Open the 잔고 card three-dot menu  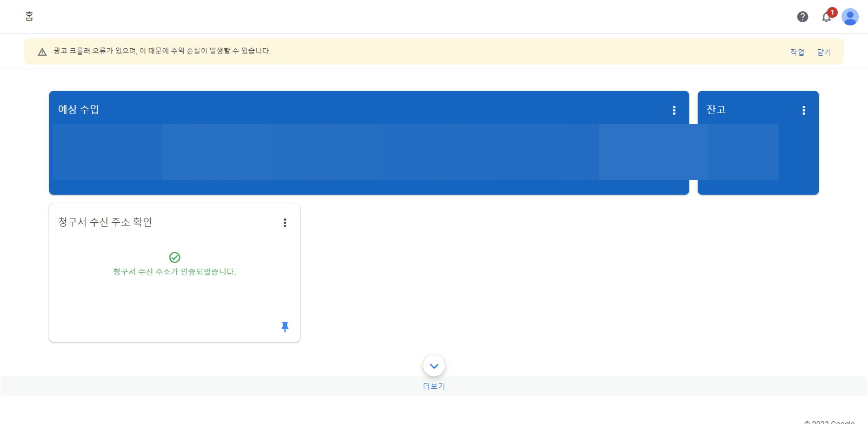point(804,110)
